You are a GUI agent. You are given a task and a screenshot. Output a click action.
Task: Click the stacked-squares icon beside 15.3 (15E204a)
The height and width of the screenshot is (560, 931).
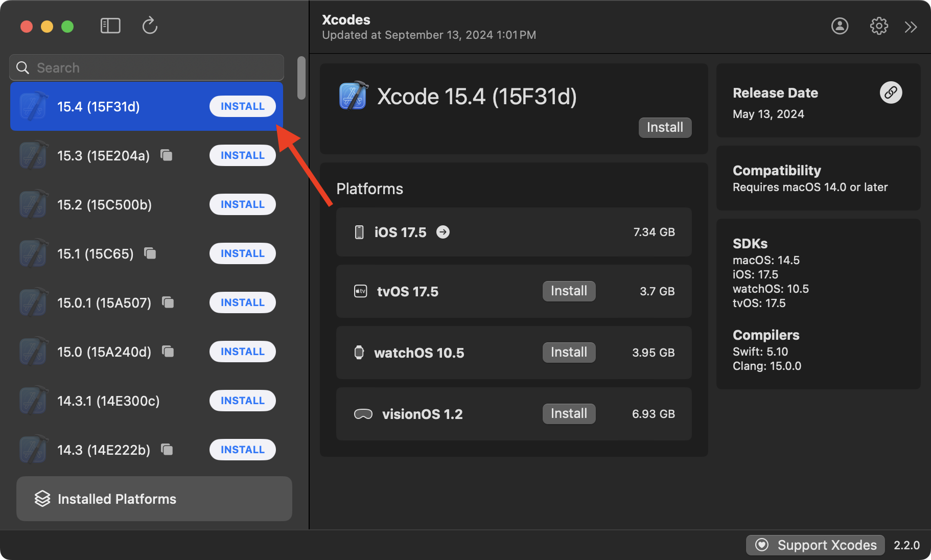(x=167, y=155)
